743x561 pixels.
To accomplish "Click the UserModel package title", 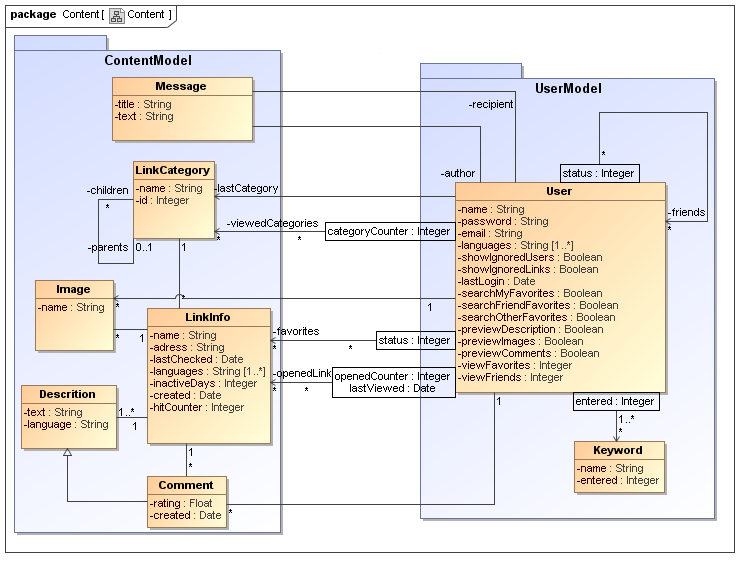I will point(568,89).
